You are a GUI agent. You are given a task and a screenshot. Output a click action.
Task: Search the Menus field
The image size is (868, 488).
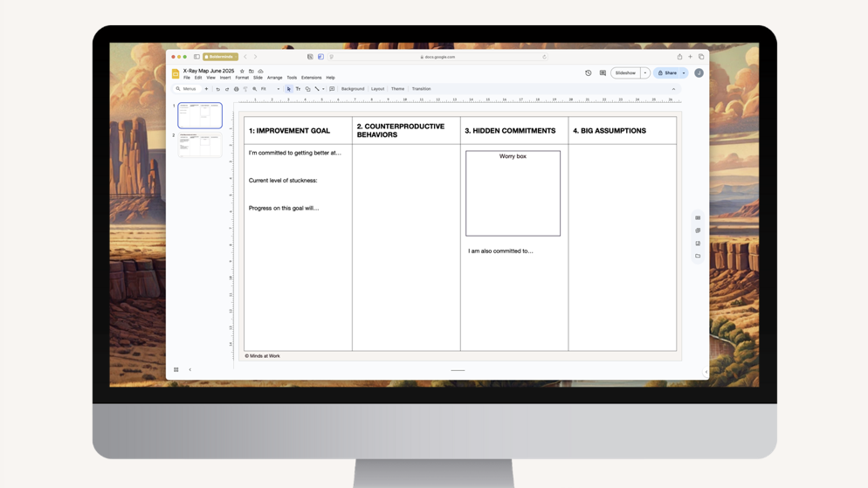(x=187, y=88)
